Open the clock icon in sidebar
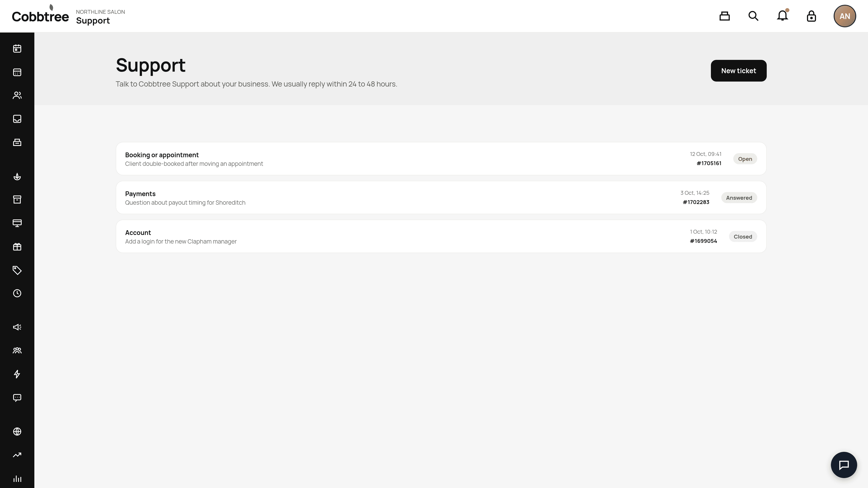 point(17,293)
